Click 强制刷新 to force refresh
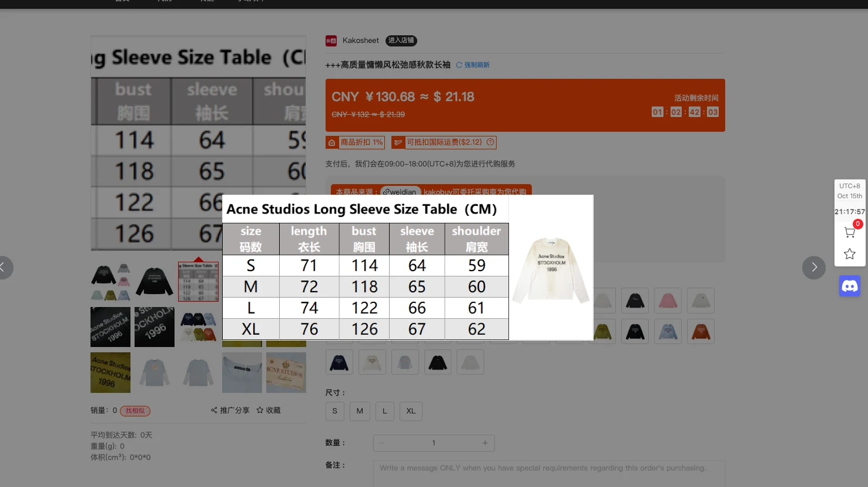Image resolution: width=868 pixels, height=487 pixels. [x=473, y=65]
